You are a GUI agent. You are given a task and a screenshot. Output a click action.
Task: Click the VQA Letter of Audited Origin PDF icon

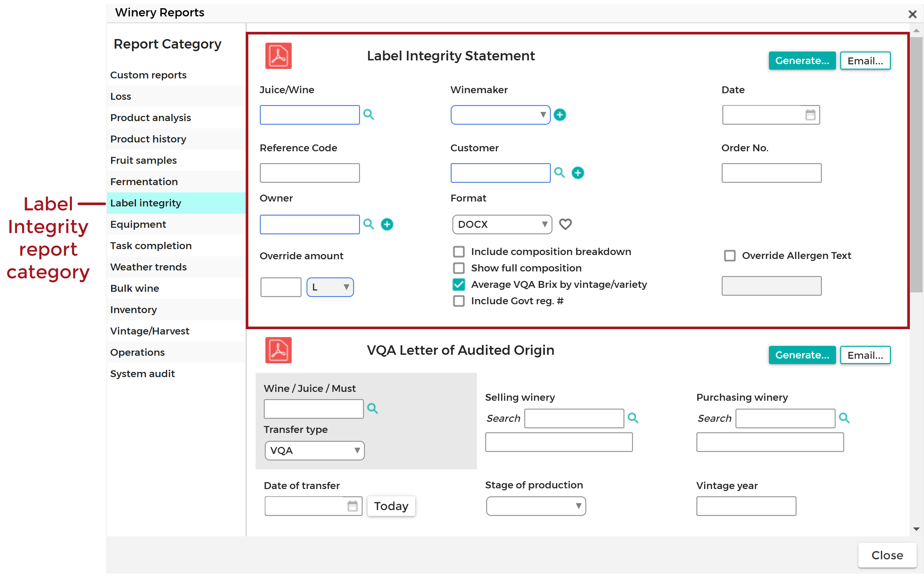[279, 350]
